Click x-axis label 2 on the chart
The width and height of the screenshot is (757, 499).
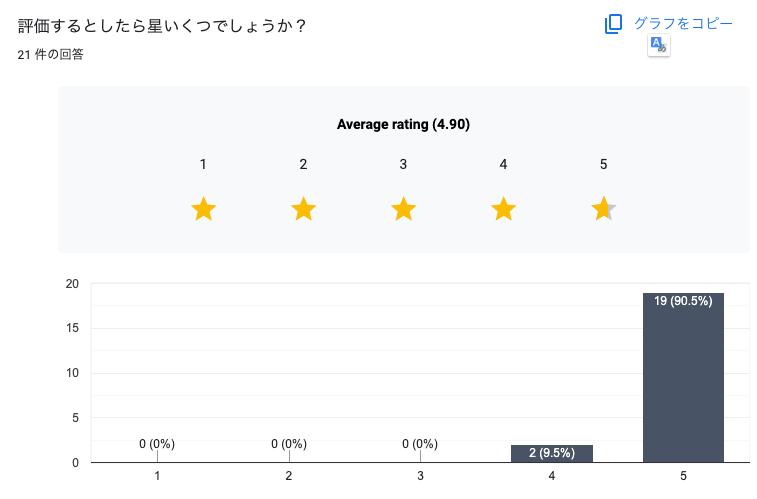point(289,476)
